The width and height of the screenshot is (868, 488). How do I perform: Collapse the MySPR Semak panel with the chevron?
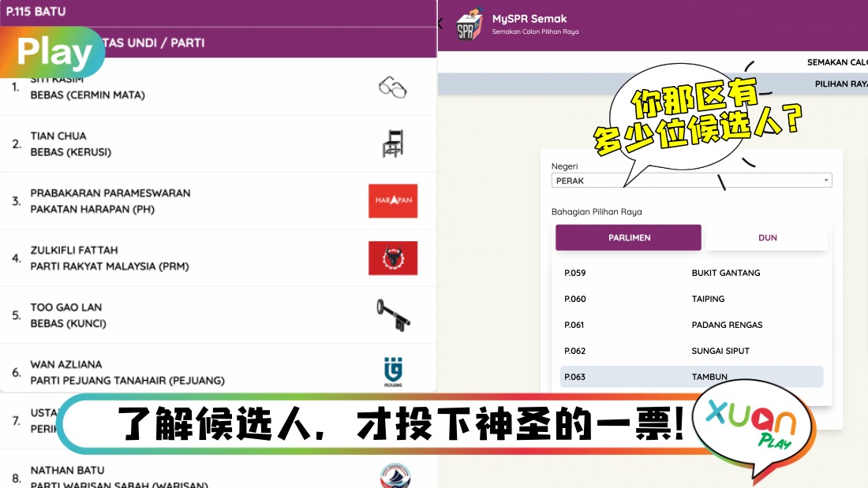point(440,23)
